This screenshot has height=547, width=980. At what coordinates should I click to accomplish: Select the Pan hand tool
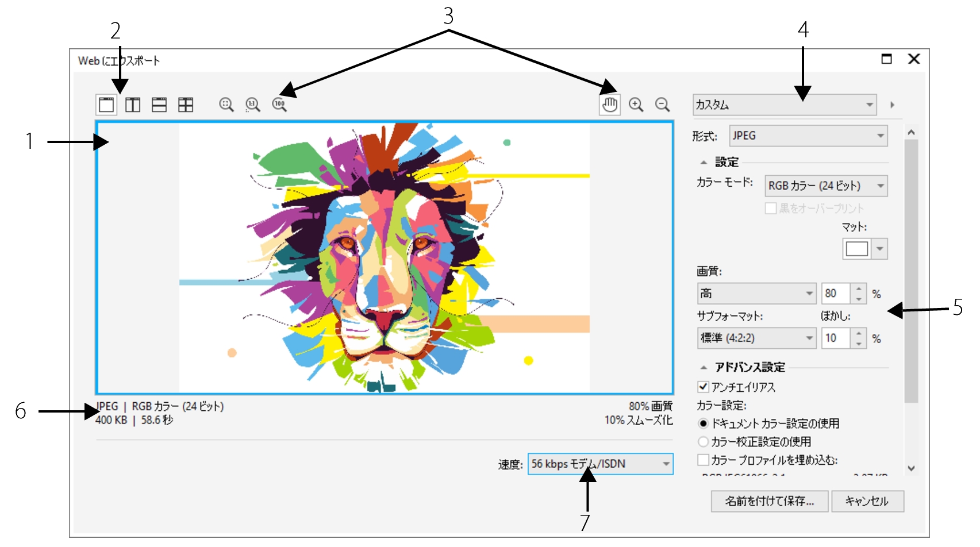pyautogui.click(x=609, y=105)
